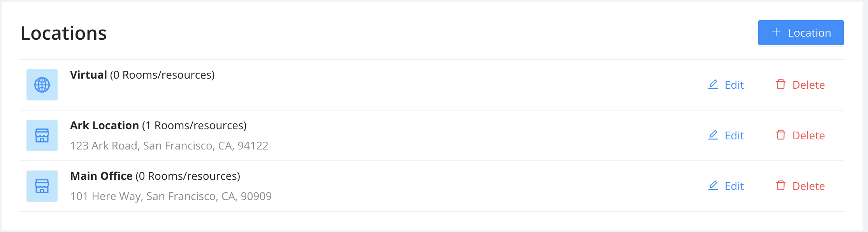Click the pencil icon in Ark Location row
The image size is (868, 232).
(713, 135)
